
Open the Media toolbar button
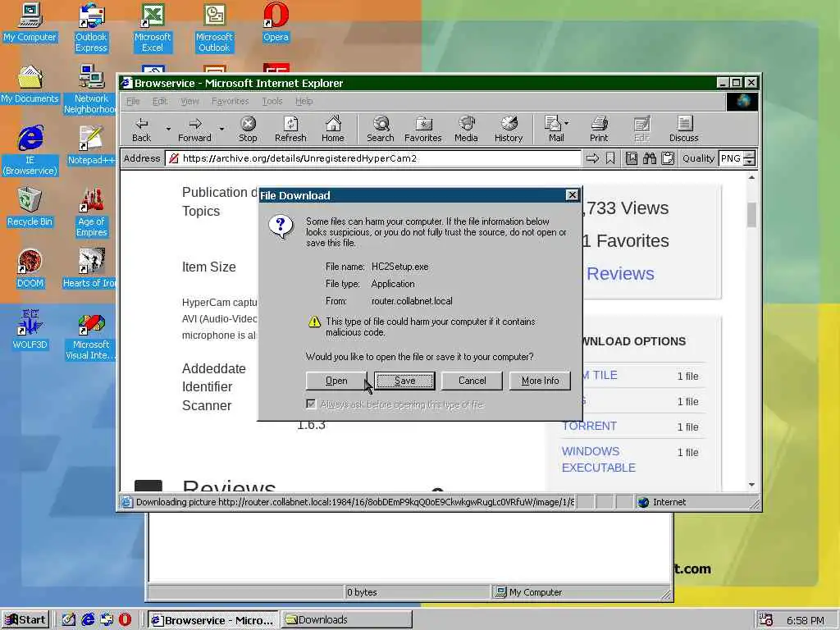[x=466, y=130]
